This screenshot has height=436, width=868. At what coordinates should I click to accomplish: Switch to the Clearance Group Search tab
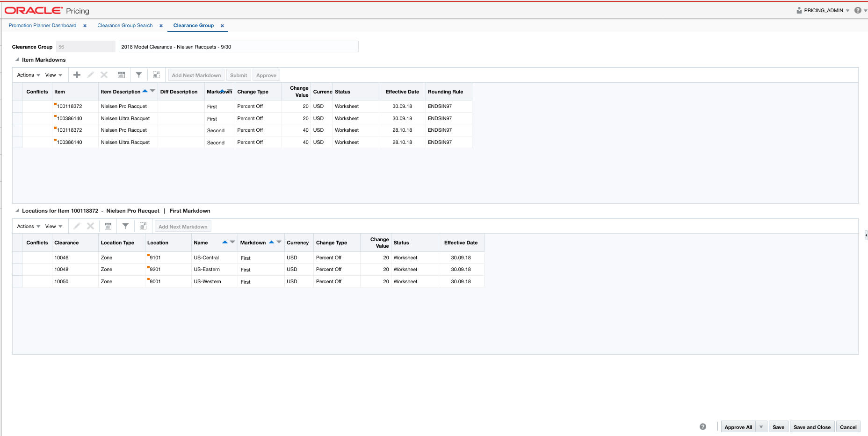pos(124,25)
